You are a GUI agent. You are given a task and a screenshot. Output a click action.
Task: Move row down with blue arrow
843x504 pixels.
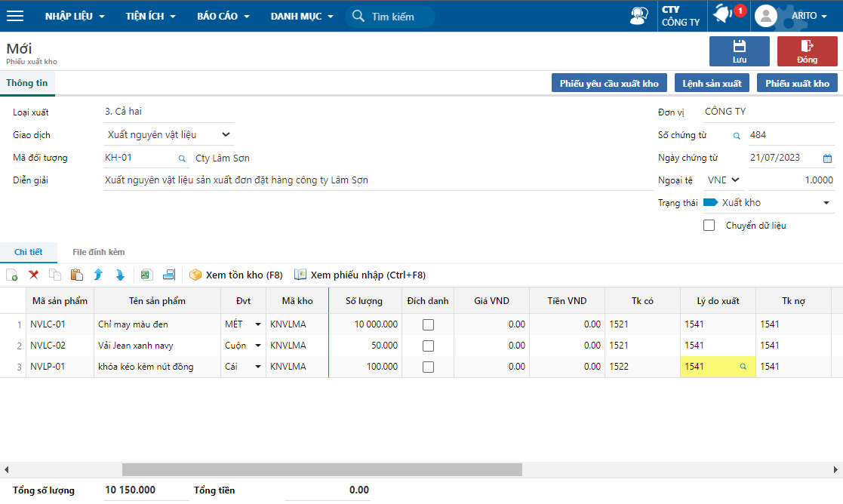[120, 275]
